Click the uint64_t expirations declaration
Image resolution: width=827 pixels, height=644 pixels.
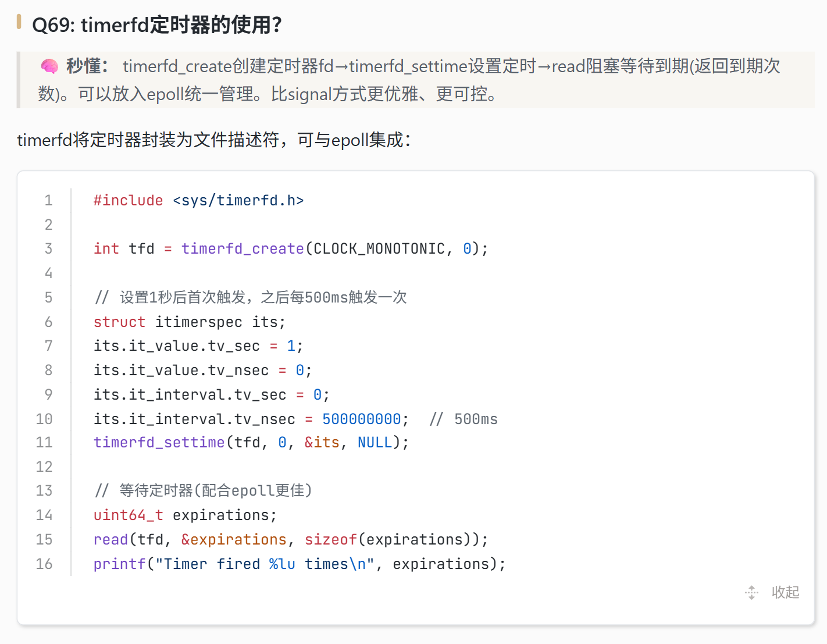[x=185, y=515]
